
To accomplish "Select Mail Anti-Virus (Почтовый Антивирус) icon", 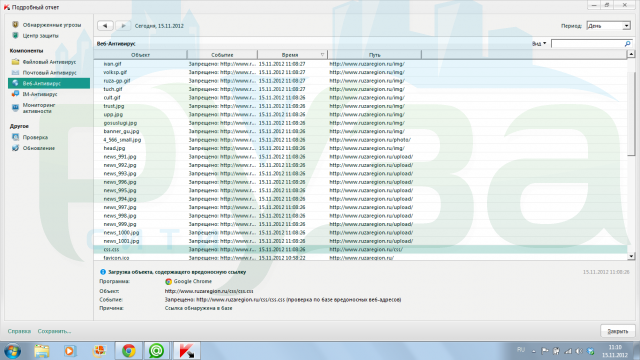I will coord(16,73).
